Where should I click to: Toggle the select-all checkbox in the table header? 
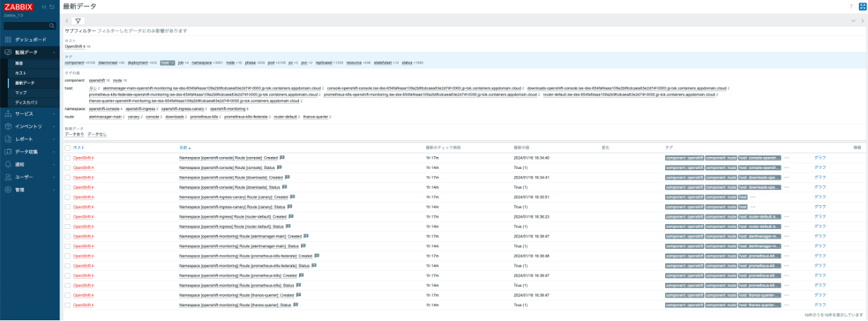tap(67, 148)
